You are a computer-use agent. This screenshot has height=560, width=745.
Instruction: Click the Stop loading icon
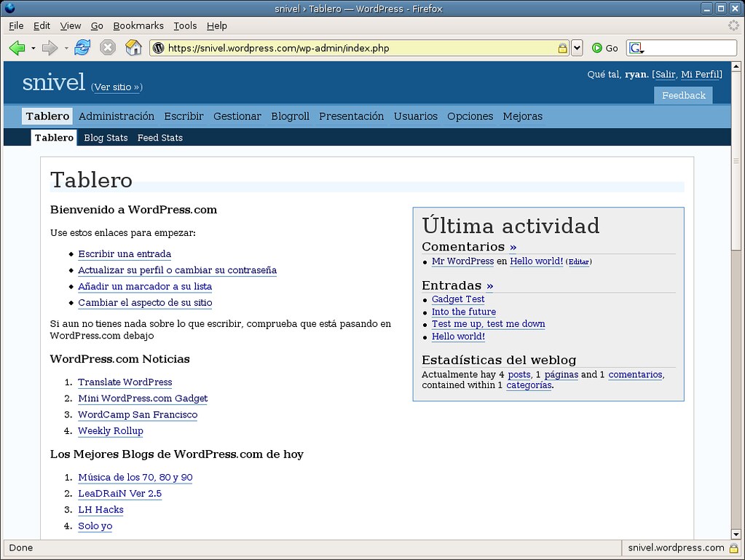tap(108, 47)
